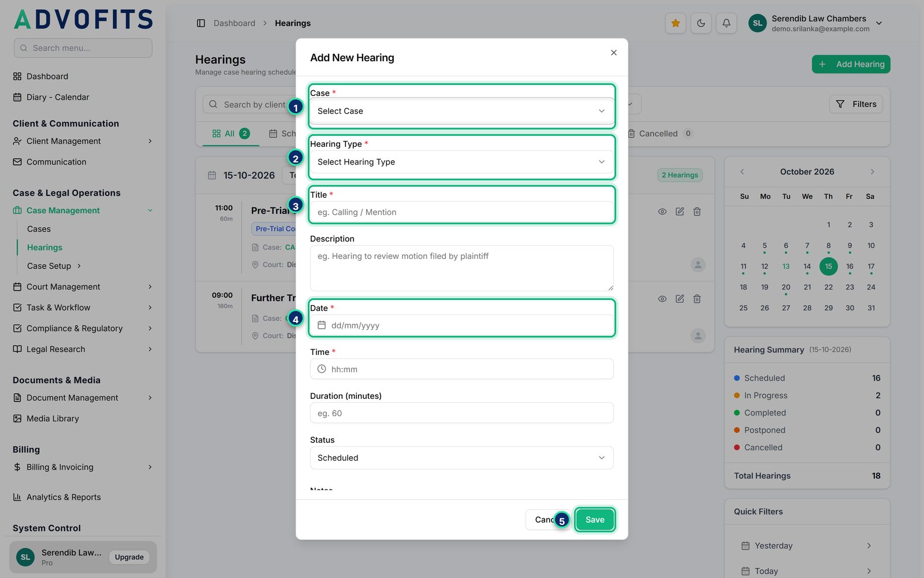Expand Client Management submenu
Screen dimensions: 924x578
pyautogui.click(x=83, y=141)
